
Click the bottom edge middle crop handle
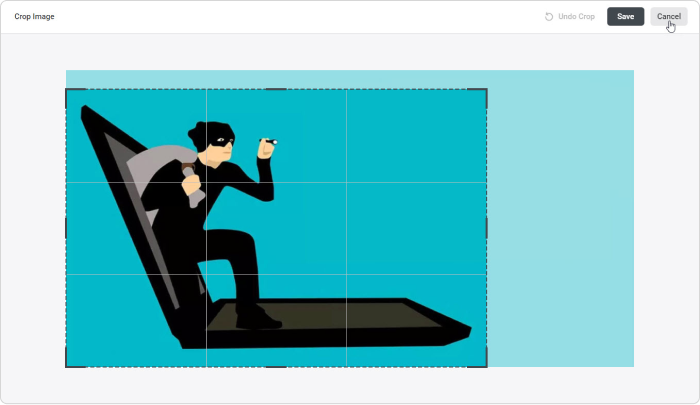pos(276,367)
